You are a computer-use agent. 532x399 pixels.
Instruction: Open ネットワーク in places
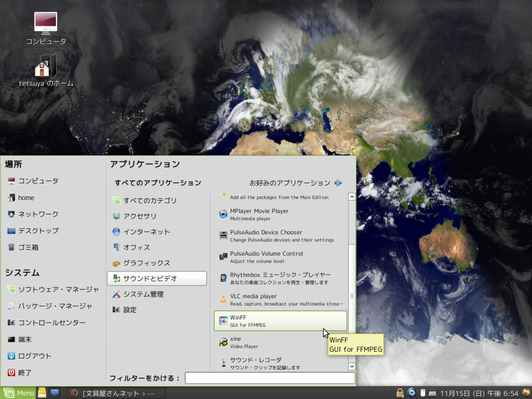pos(33,214)
